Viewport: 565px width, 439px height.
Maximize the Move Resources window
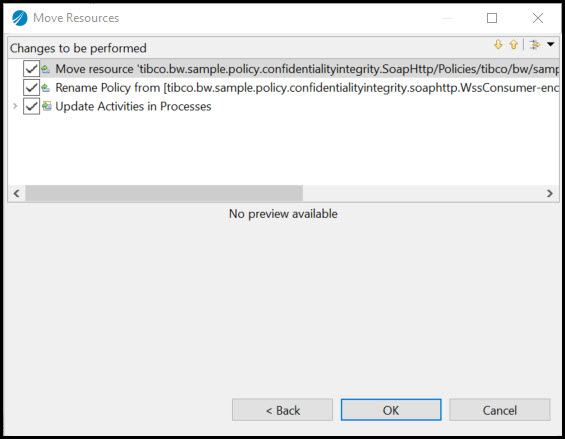[x=492, y=18]
